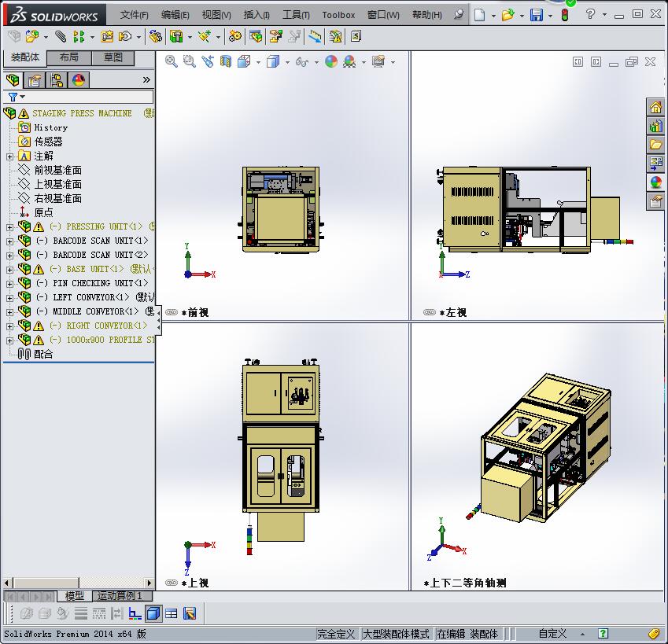The image size is (668, 644).
Task: Open the Display Style dropdown arrow
Action: (x=287, y=63)
